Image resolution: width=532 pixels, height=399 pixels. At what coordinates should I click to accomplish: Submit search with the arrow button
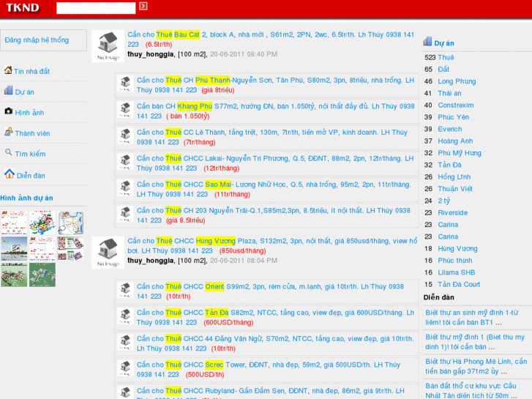143,6
